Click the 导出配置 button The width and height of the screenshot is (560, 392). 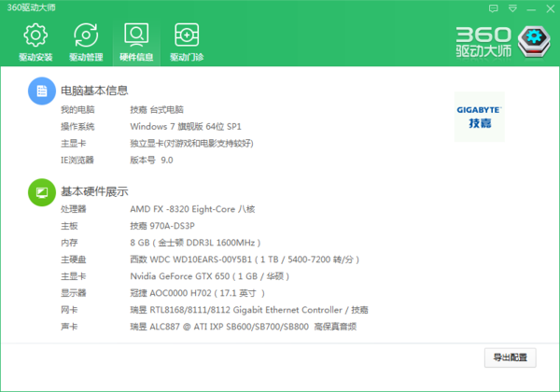pyautogui.click(x=511, y=357)
